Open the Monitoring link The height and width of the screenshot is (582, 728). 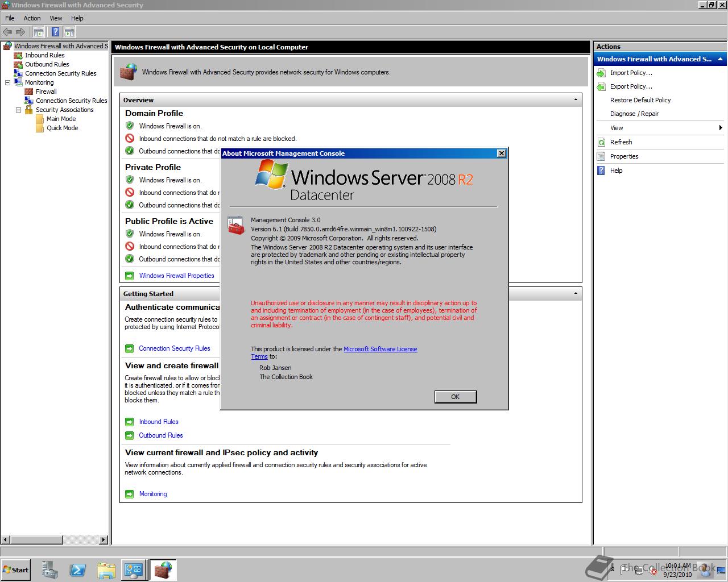pyautogui.click(x=153, y=494)
